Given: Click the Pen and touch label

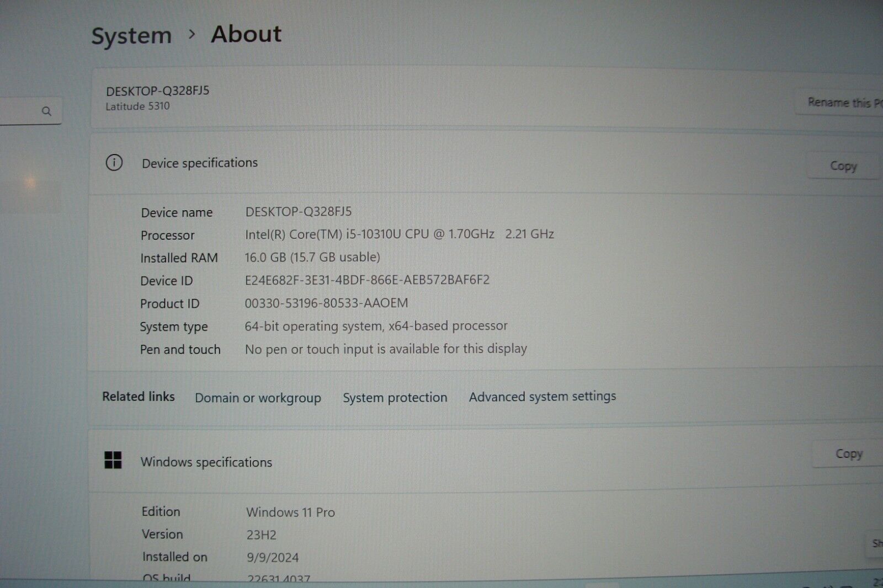Looking at the screenshot, I should (x=180, y=350).
